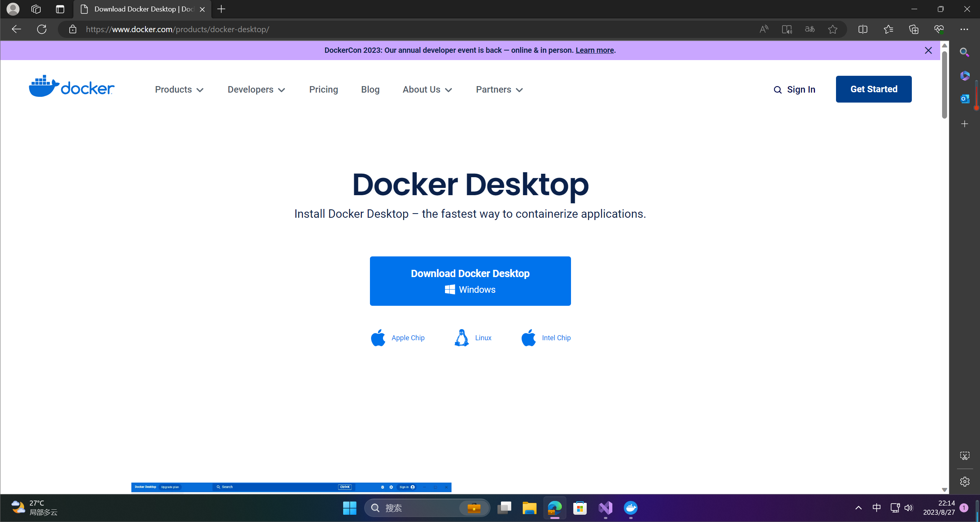Click the Linux download link
Viewport: 980px width, 522px height.
pyautogui.click(x=473, y=338)
